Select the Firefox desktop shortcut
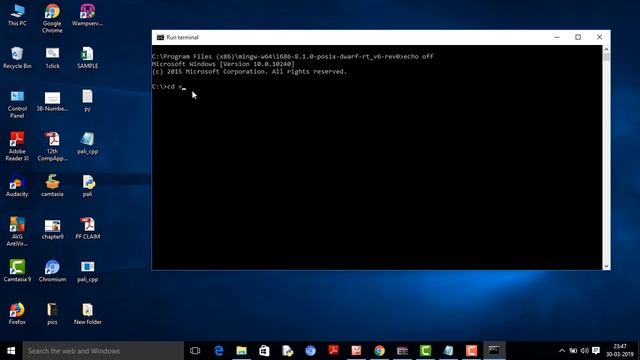 click(x=17, y=313)
